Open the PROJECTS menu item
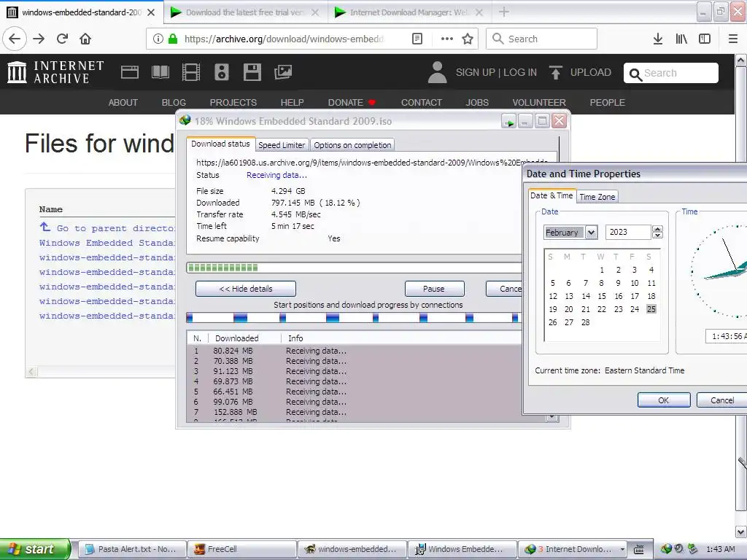 [x=233, y=102]
